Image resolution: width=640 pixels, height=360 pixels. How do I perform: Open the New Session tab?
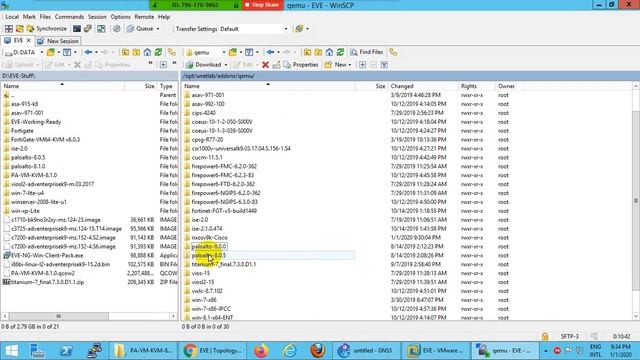(x=58, y=41)
